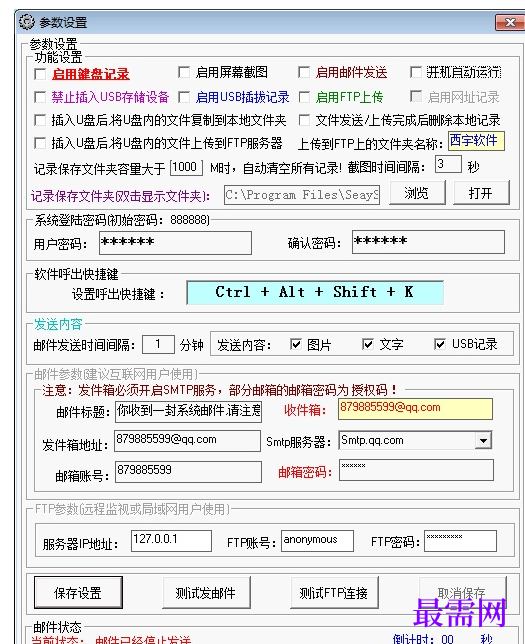Click the 邮件标题 input field
Image resolution: width=525 pixels, height=644 pixels.
[x=189, y=412]
